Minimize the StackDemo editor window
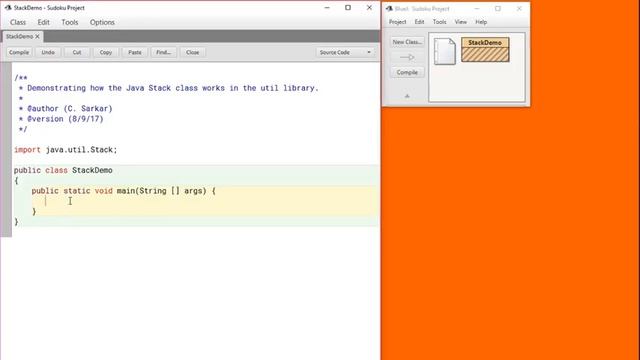 327,8
